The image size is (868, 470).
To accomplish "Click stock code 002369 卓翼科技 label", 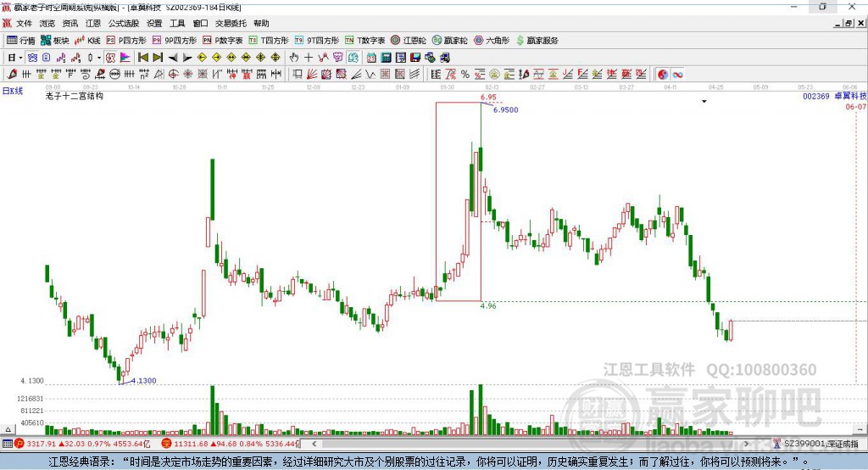I will coord(835,97).
